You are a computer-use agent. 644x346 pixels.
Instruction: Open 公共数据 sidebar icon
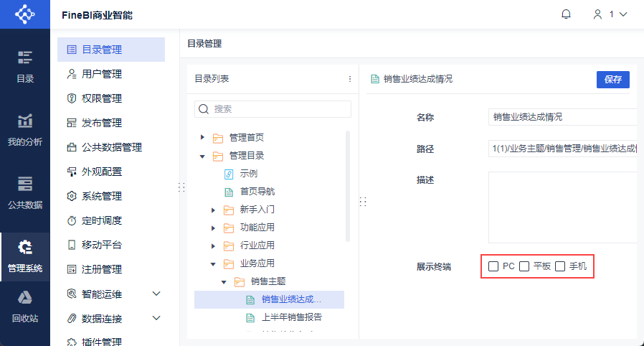point(24,193)
